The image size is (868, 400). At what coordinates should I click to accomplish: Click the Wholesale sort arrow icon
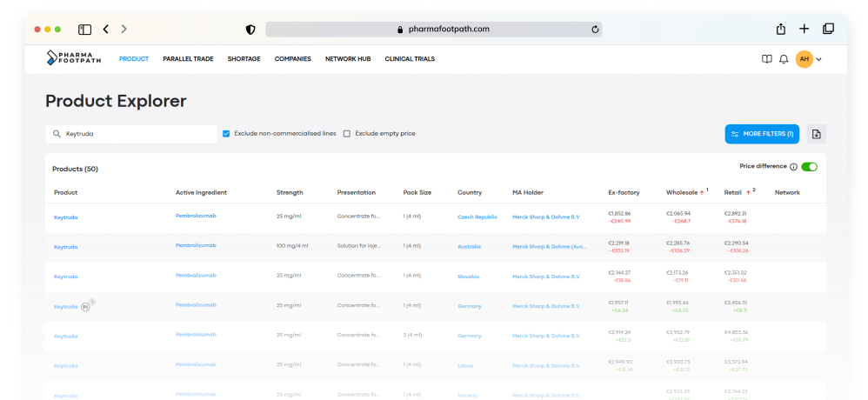coord(701,192)
